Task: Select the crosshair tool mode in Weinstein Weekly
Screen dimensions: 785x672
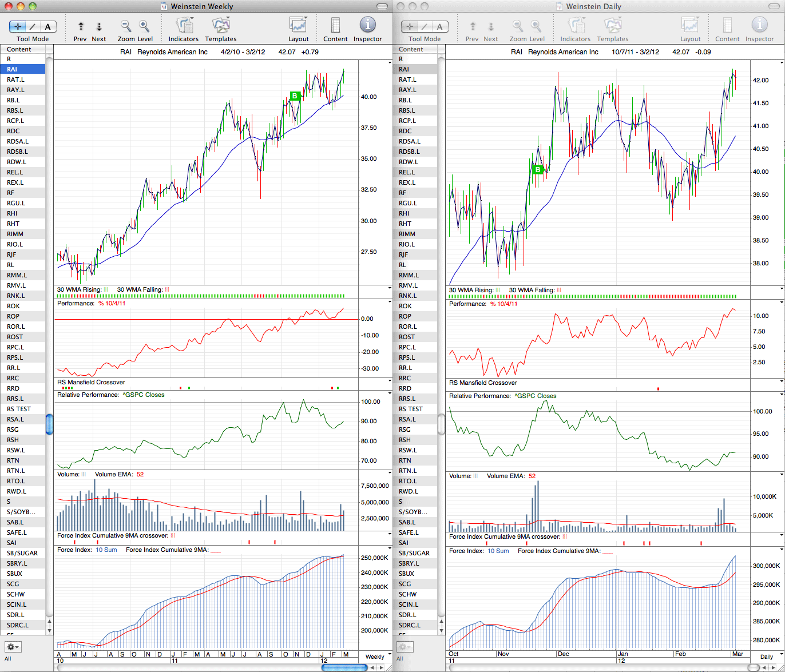Action: point(17,26)
